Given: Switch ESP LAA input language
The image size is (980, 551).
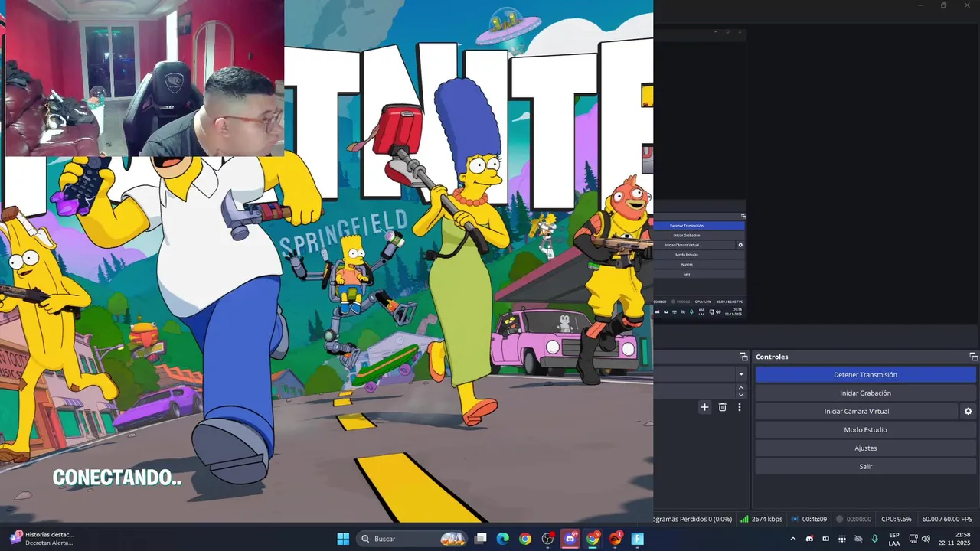Looking at the screenshot, I should point(894,539).
